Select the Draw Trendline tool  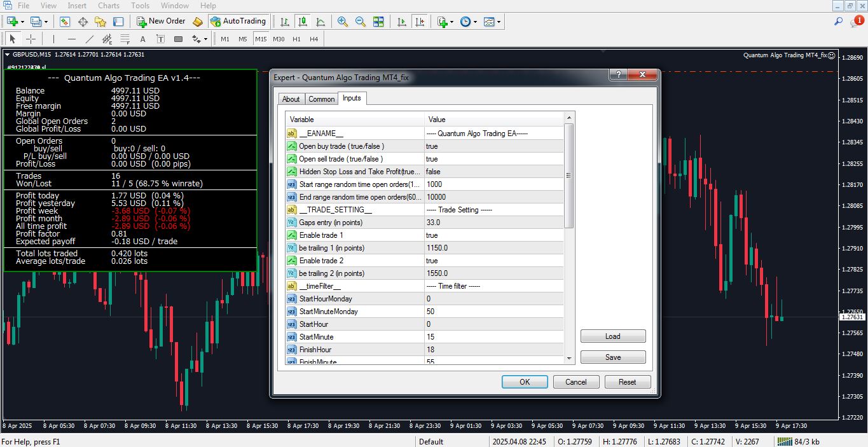pos(88,39)
